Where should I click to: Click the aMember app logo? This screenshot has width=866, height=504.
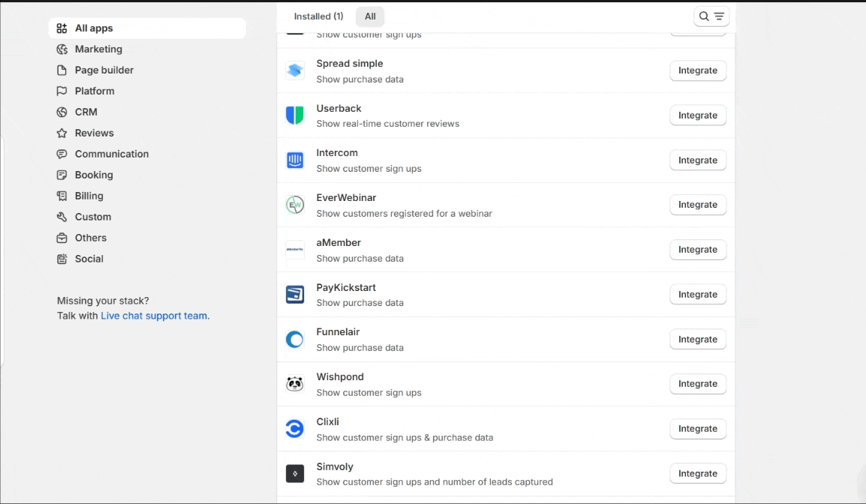coord(295,250)
